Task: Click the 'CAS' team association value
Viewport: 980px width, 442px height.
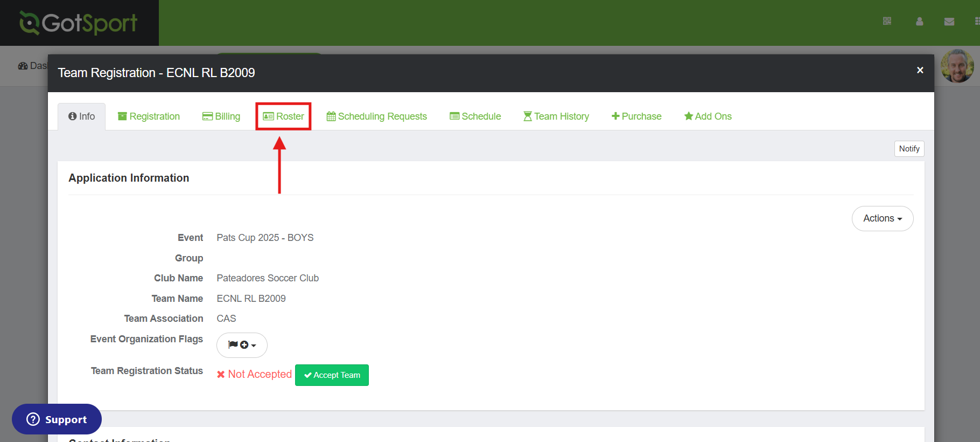Action: [226, 319]
